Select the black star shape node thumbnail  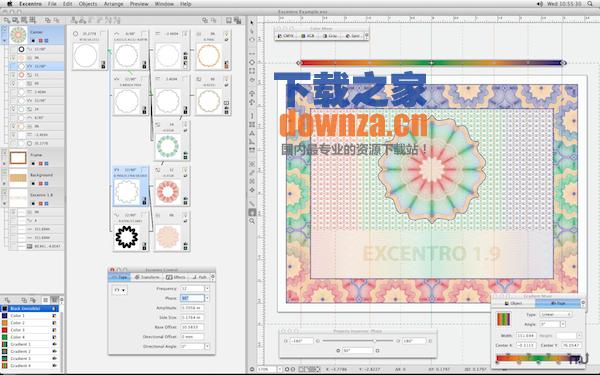click(127, 237)
